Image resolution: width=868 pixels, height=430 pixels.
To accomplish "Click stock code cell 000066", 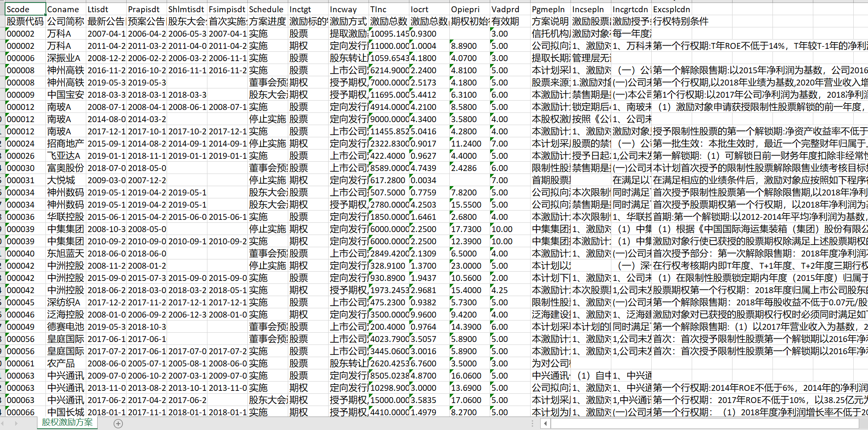I will [x=25, y=412].
